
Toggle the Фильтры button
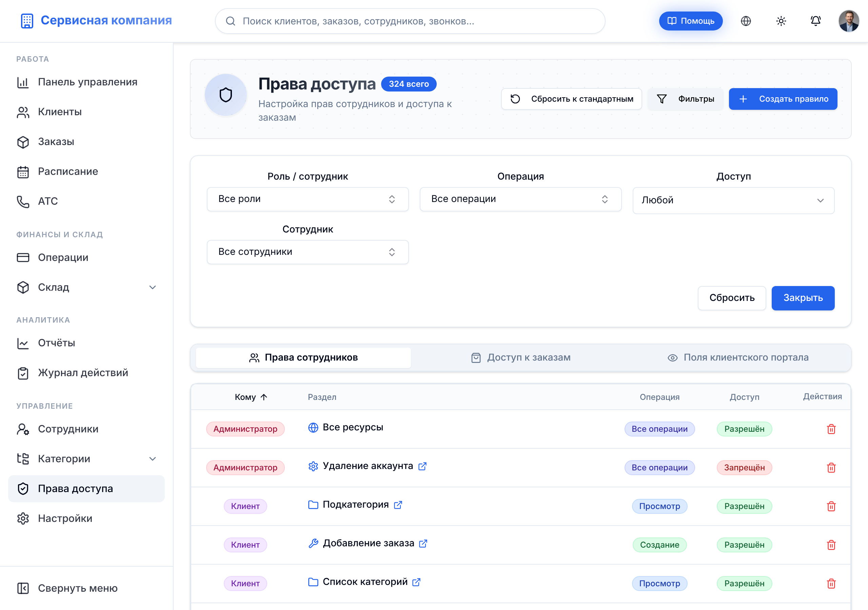pos(685,99)
